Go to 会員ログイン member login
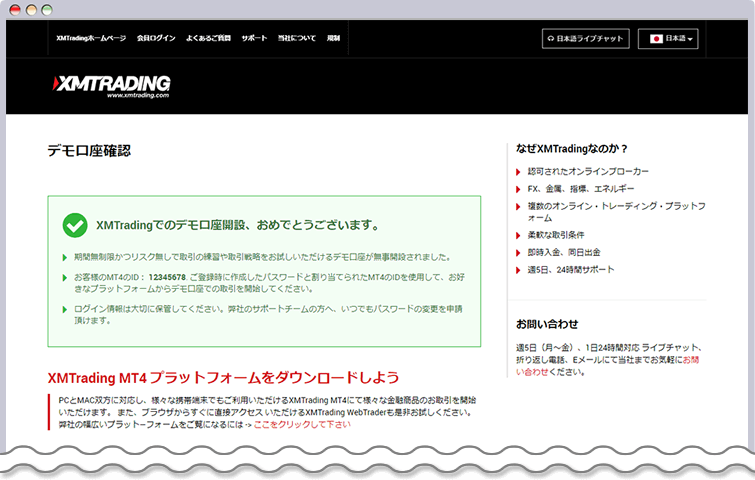 pos(156,38)
